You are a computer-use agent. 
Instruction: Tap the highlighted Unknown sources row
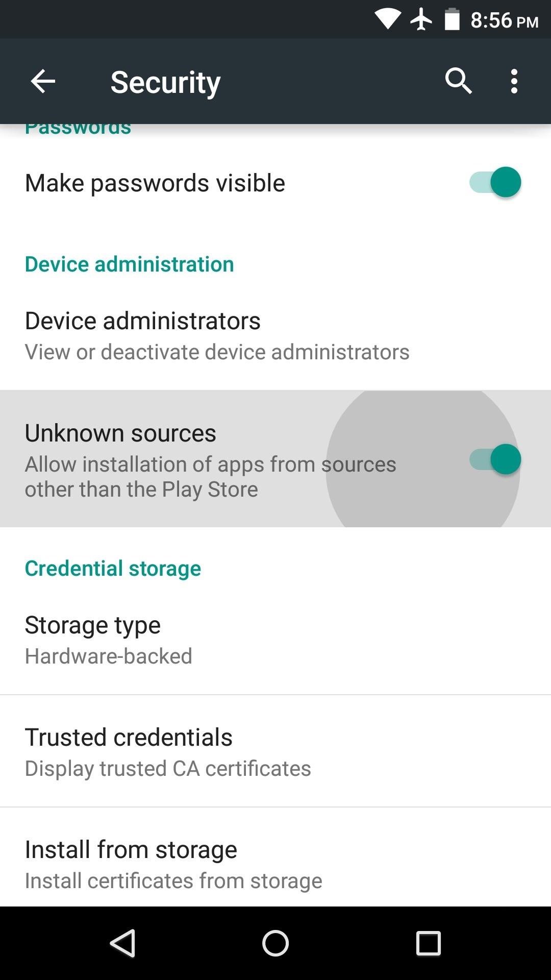click(x=204, y=459)
